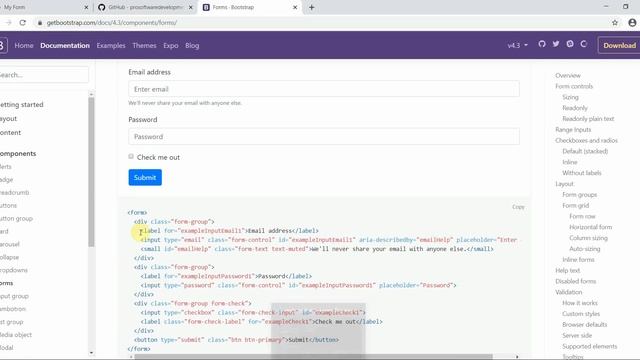Click the docs search box
640x360 pixels.
[44, 75]
